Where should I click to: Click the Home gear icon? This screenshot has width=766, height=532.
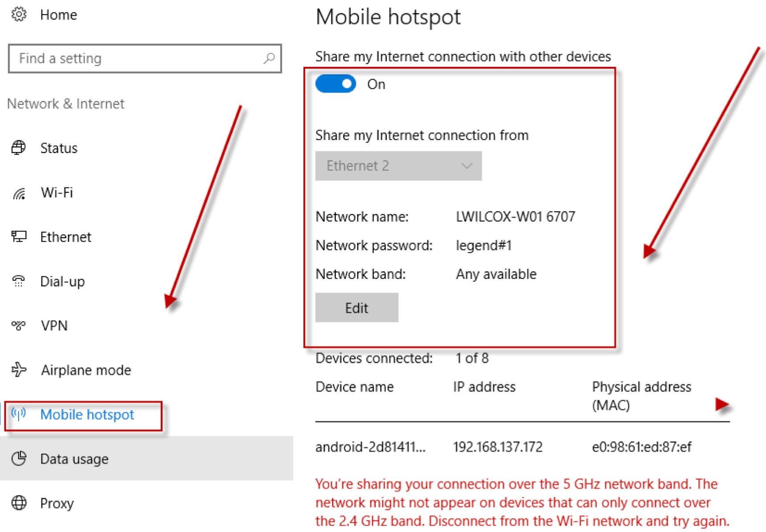(19, 15)
